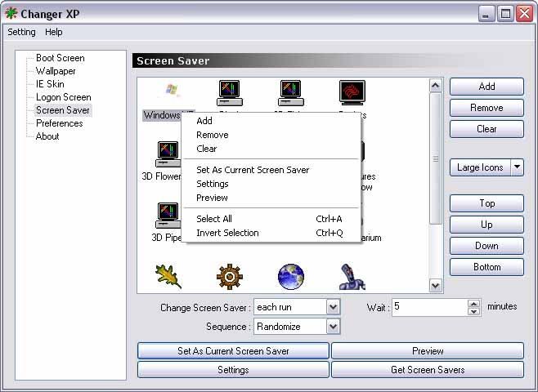The image size is (538, 392).
Task: Click the red-curves Beziers screen saver icon
Action: tap(352, 92)
